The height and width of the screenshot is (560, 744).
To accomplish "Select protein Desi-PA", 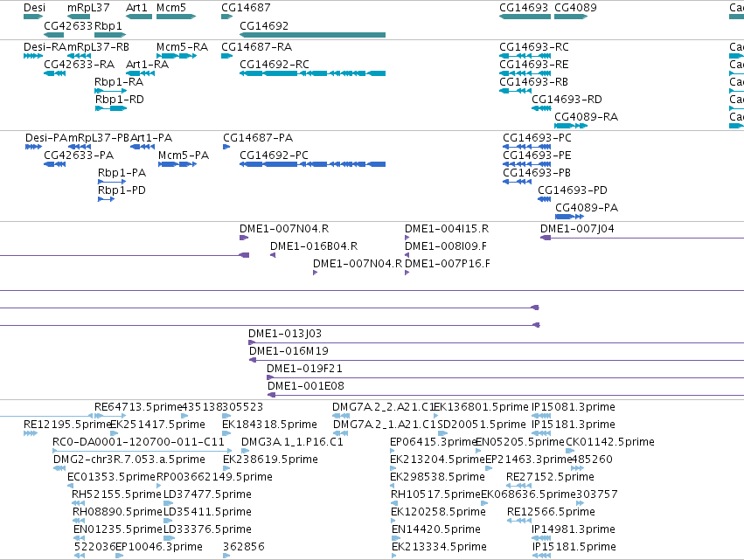I will pyautogui.click(x=34, y=147).
